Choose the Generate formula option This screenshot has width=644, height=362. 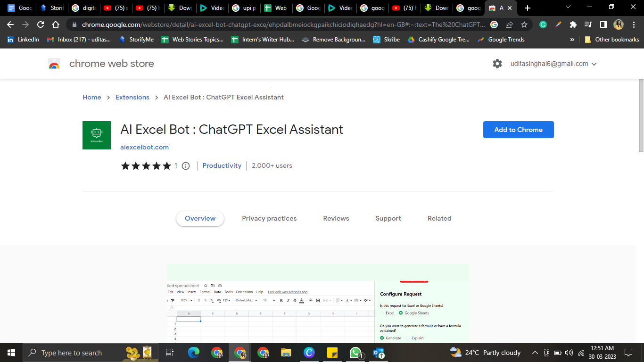coord(381,338)
